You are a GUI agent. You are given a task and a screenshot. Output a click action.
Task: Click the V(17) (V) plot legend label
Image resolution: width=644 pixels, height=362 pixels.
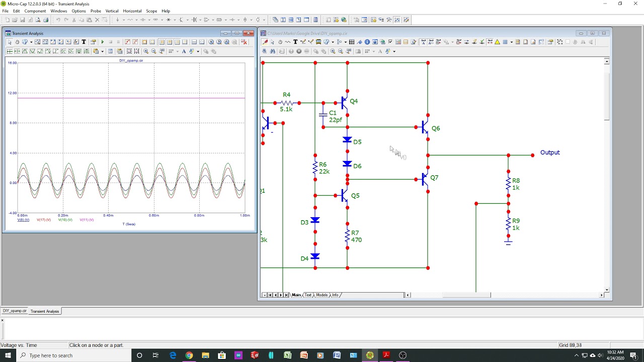click(44, 220)
